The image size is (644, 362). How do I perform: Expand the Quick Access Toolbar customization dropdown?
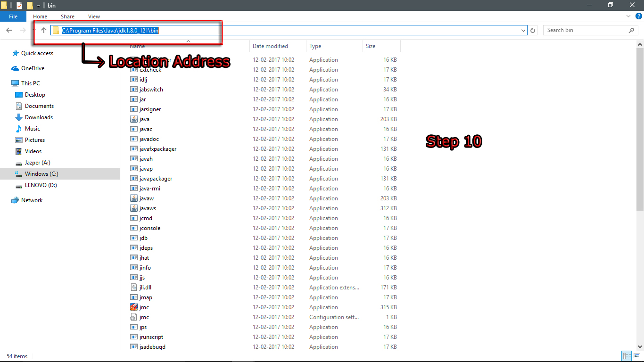click(x=37, y=5)
